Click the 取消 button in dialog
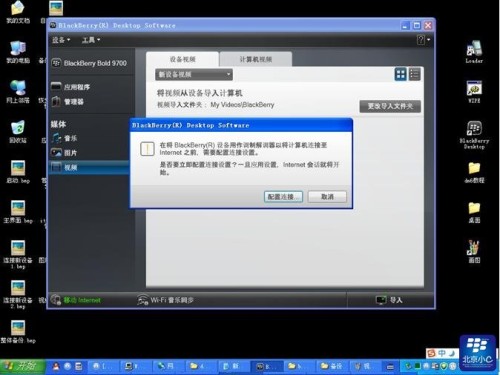Viewport: 500px width, 375px height. tap(327, 197)
